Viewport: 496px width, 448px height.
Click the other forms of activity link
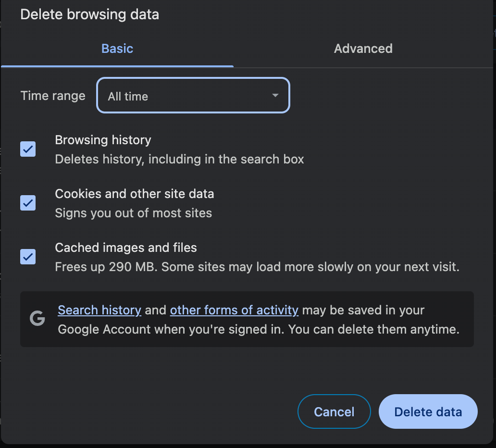click(x=234, y=310)
